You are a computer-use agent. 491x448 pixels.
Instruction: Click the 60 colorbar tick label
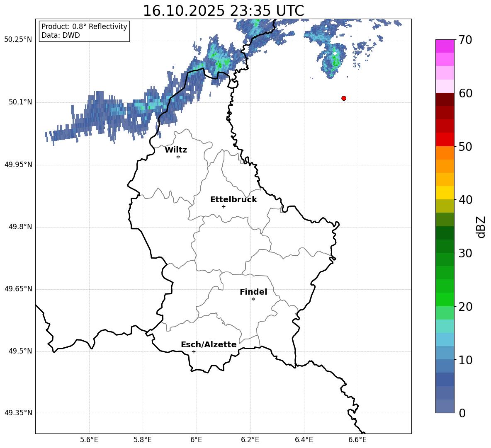[x=466, y=93]
